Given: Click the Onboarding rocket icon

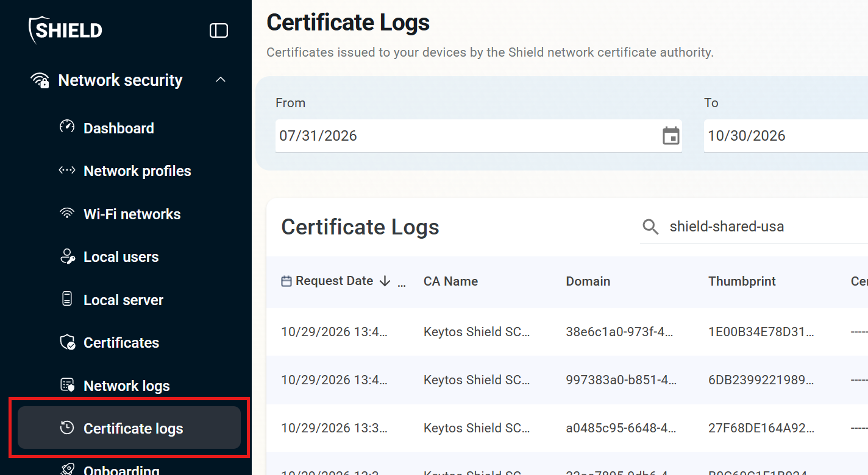Looking at the screenshot, I should [67, 470].
